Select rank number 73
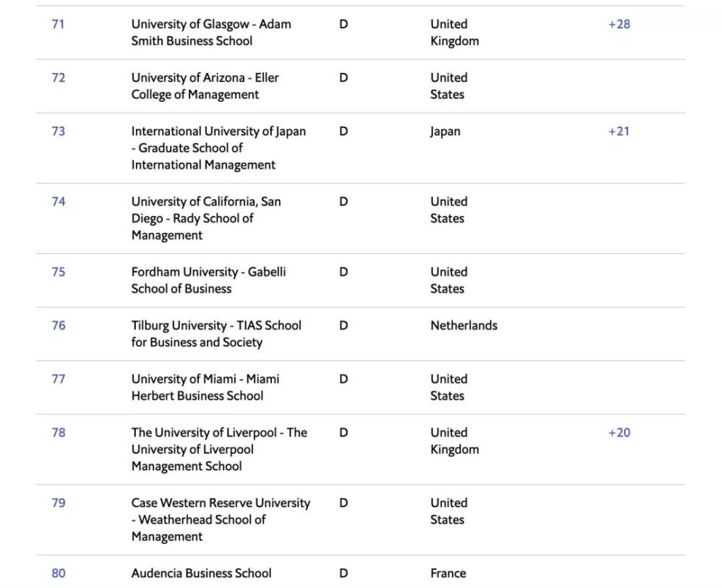Image resolution: width=723 pixels, height=588 pixels. click(58, 131)
